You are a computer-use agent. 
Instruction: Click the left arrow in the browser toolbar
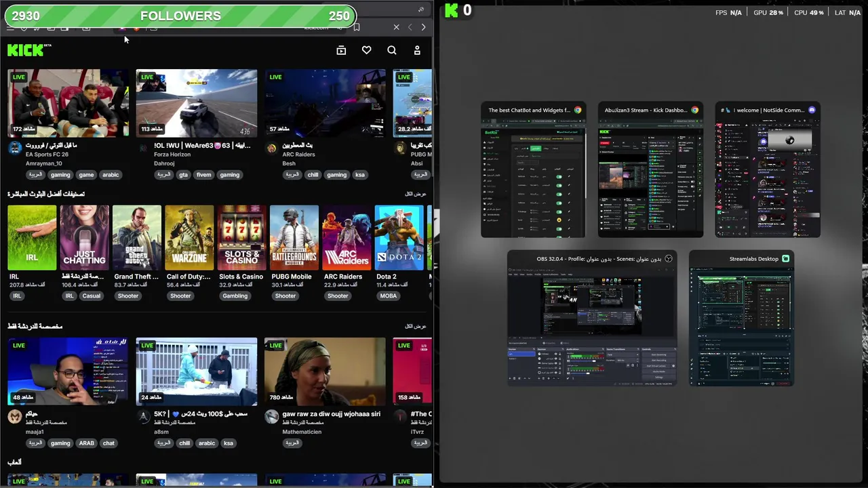pos(410,27)
